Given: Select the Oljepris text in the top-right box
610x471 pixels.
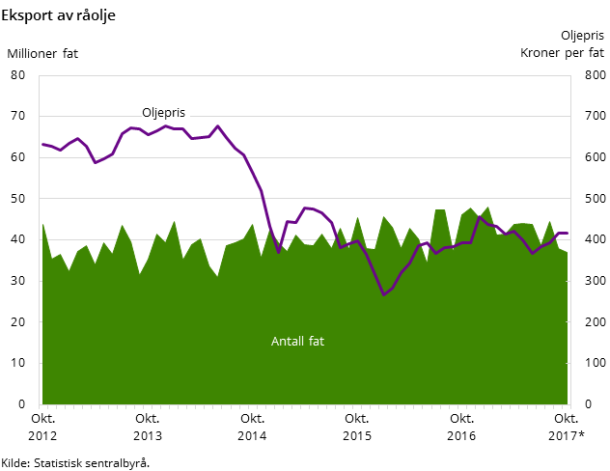Looking at the screenshot, I should coord(582,35).
